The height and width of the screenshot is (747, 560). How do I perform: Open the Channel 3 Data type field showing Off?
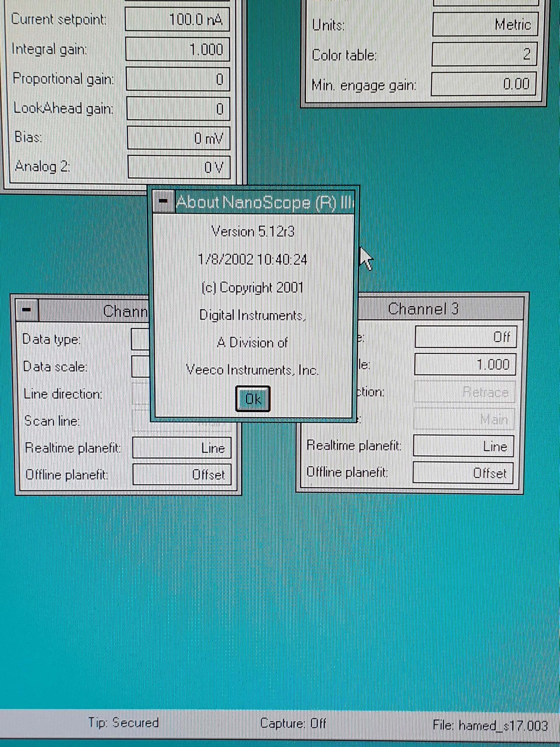tap(466, 337)
